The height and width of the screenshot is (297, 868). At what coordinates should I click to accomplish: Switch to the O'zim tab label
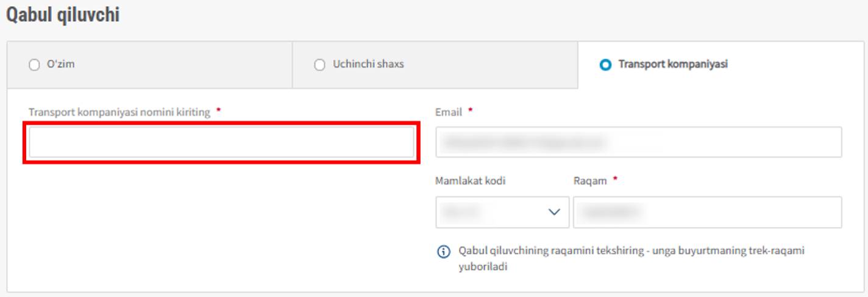coord(61,65)
